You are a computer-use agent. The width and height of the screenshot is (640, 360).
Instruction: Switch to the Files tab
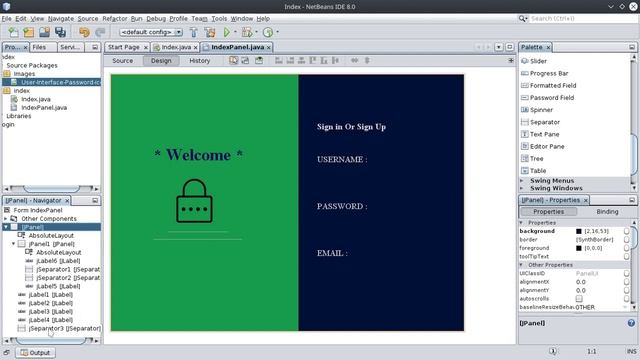pyautogui.click(x=39, y=47)
